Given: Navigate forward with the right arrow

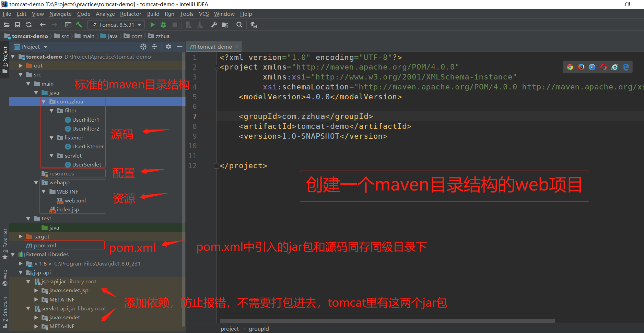Looking at the screenshot, I should [x=54, y=25].
